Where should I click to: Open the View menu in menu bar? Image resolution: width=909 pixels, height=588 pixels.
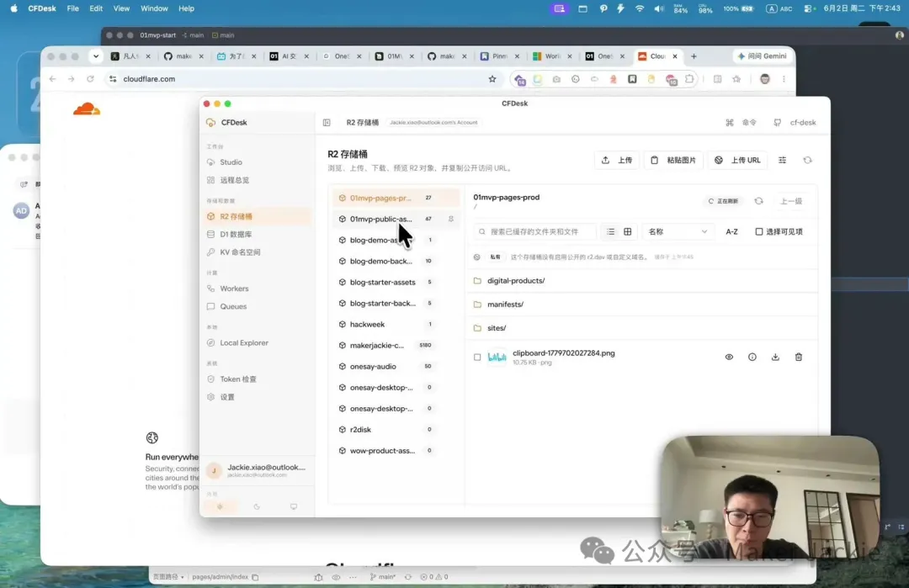pos(121,8)
